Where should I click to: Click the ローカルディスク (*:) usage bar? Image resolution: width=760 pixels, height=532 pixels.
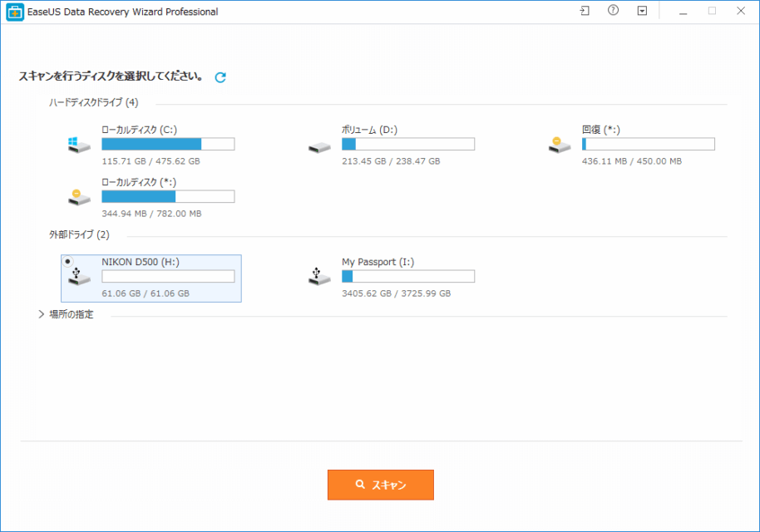[168, 196]
